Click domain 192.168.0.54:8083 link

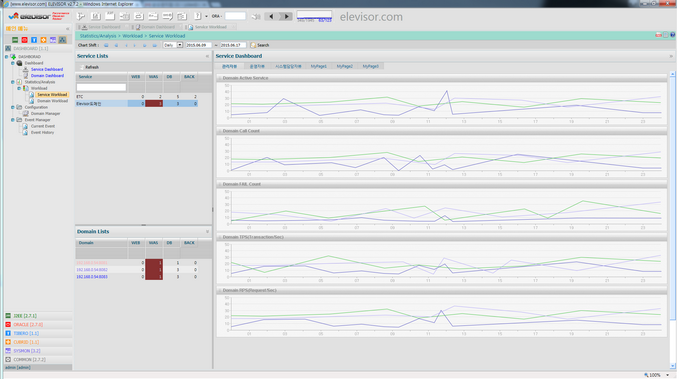pyautogui.click(x=92, y=277)
